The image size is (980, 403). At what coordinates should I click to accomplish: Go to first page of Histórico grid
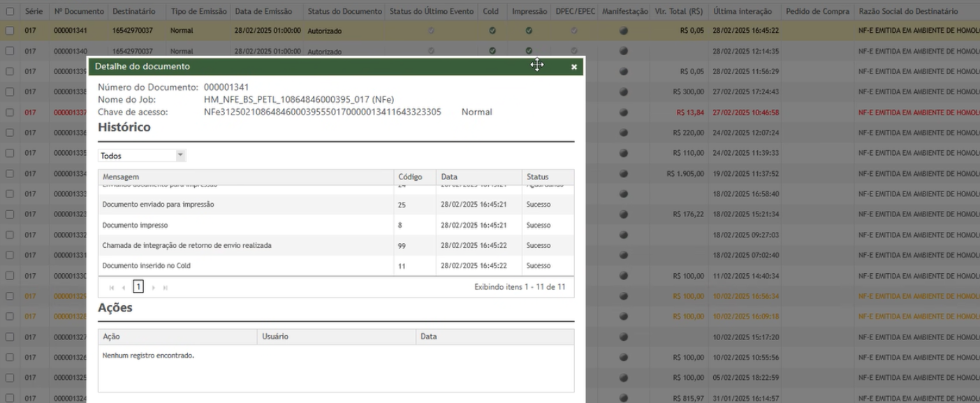pos(112,287)
